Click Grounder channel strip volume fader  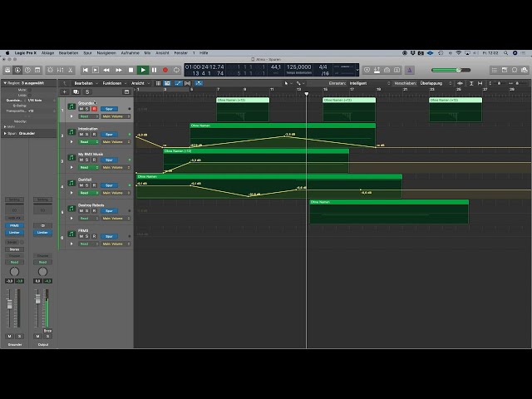[x=9, y=304]
